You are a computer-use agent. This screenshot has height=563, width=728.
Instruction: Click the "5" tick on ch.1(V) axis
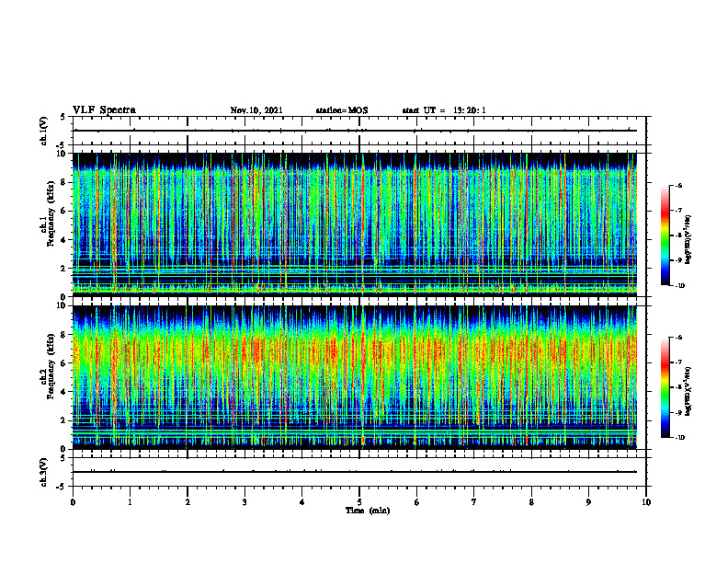[x=63, y=118]
